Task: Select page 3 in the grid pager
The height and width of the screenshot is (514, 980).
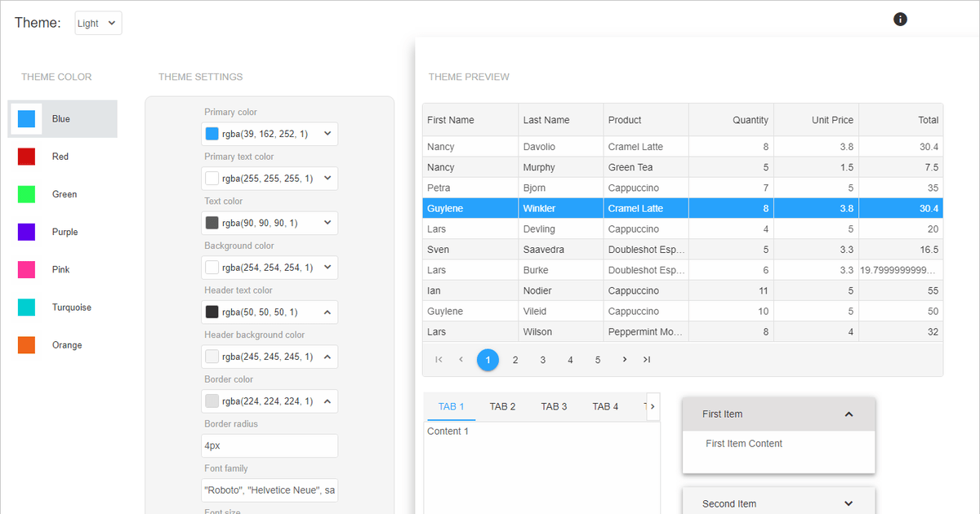Action: (542, 359)
